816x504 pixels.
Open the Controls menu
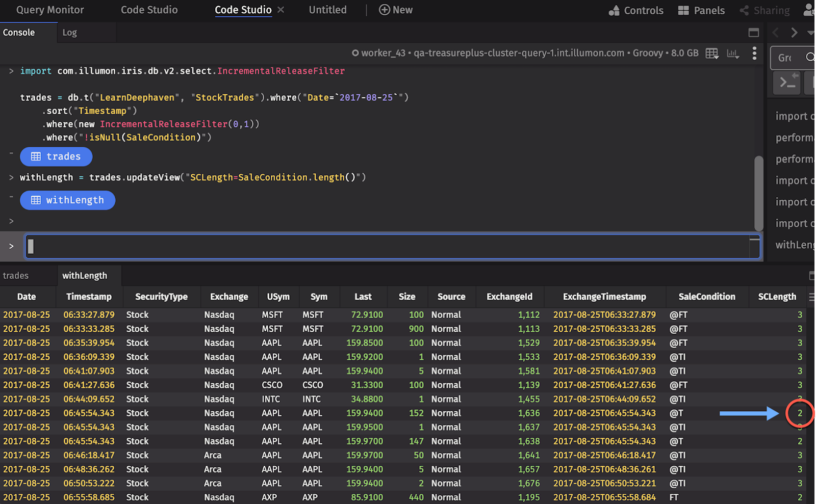(636, 10)
